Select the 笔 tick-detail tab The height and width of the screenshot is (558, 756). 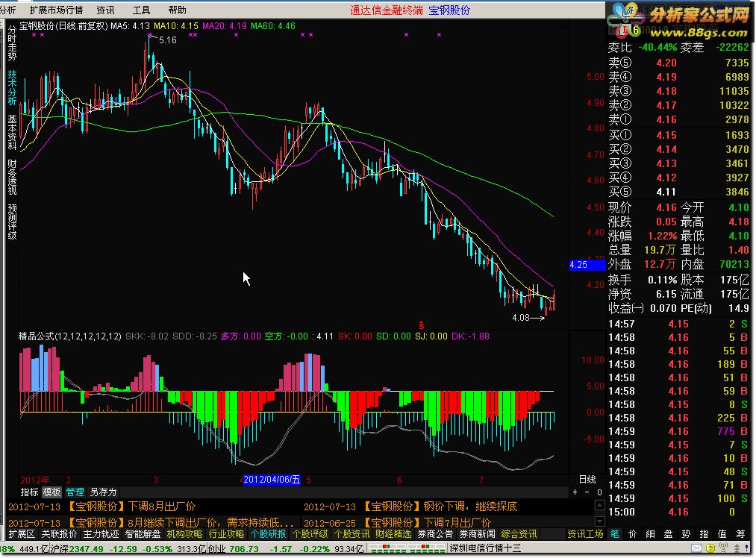point(615,534)
